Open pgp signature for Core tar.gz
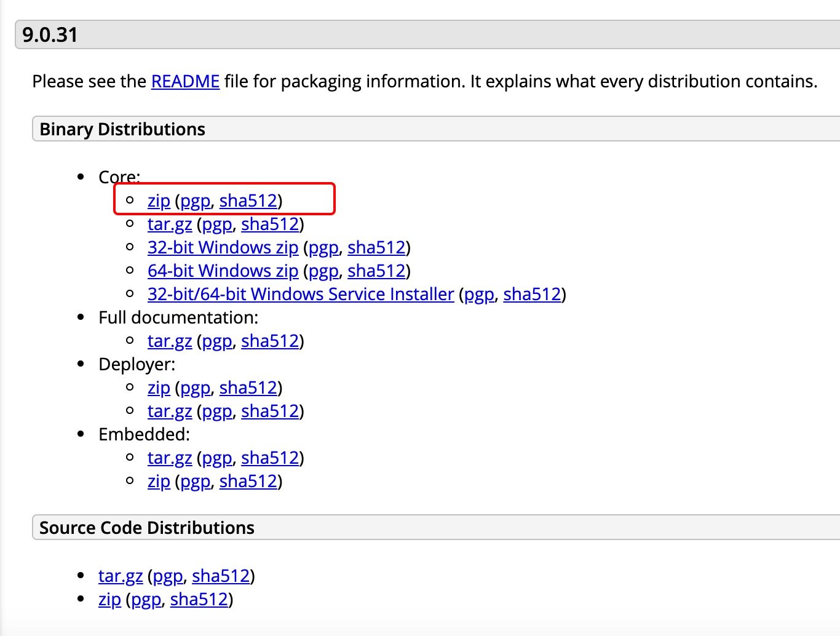This screenshot has height=636, width=840. pos(217,224)
